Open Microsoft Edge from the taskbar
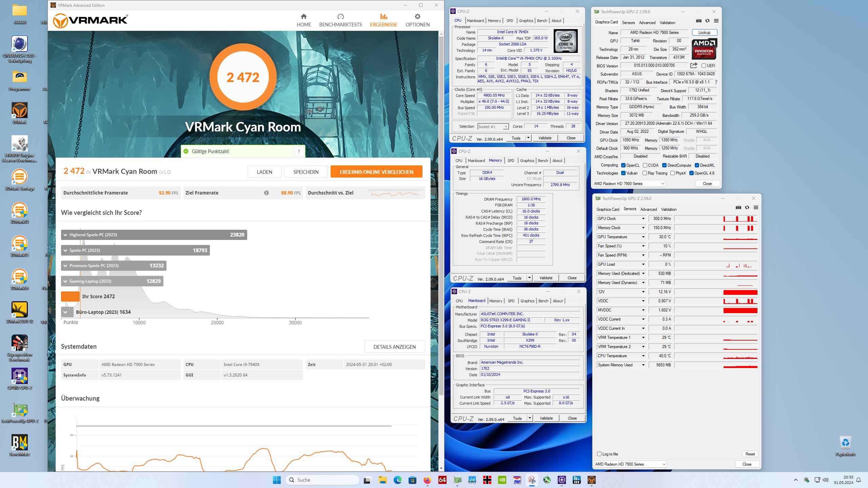868x488 pixels. (x=397, y=480)
